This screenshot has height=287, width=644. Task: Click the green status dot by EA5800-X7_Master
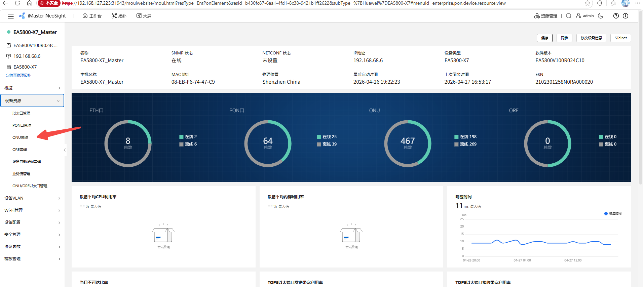pyautogui.click(x=9, y=32)
